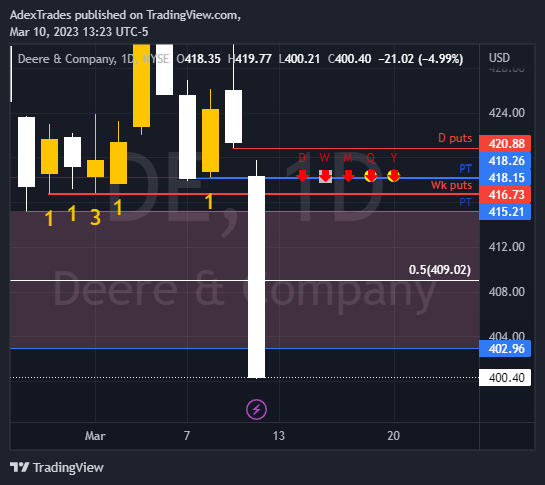The image size is (545, 485).
Task: Select the 416.73 red price label
Action: 505,195
